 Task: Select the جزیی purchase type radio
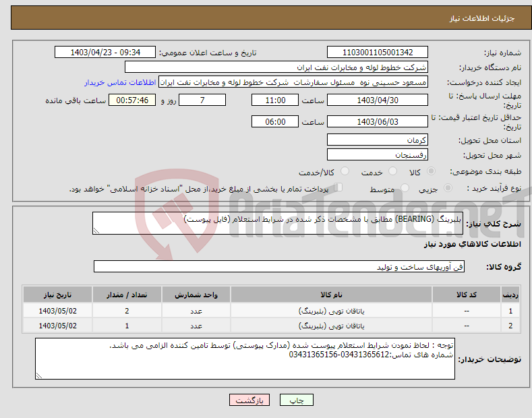[448, 188]
